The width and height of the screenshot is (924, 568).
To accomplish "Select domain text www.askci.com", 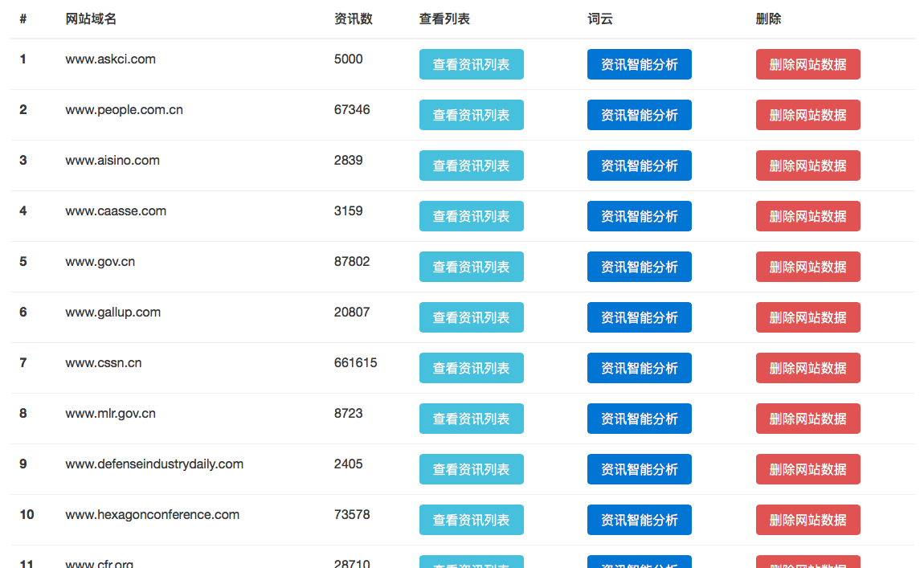I will [110, 59].
